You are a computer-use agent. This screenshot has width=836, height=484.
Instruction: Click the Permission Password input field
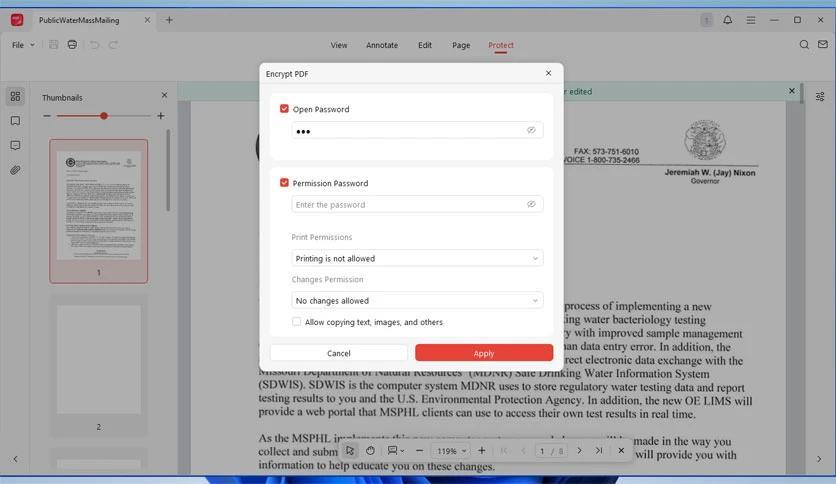[x=417, y=204]
